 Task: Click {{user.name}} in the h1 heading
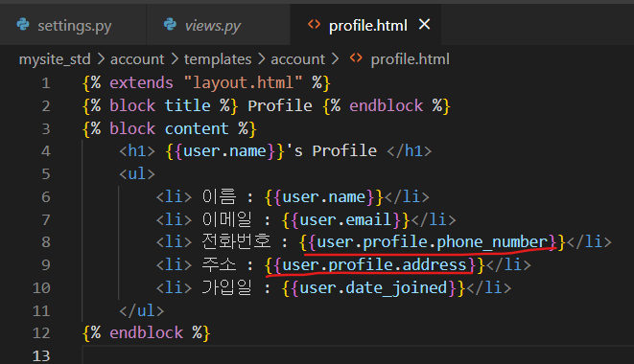(225, 151)
